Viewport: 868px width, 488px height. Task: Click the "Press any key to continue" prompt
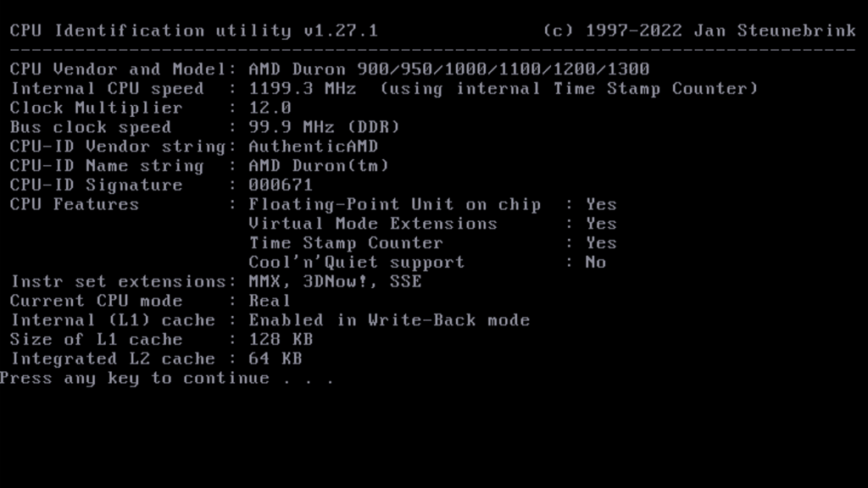click(166, 379)
